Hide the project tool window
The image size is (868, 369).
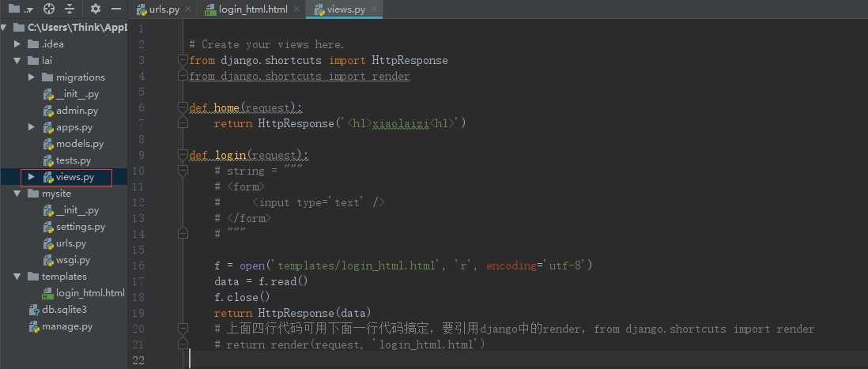coord(115,9)
